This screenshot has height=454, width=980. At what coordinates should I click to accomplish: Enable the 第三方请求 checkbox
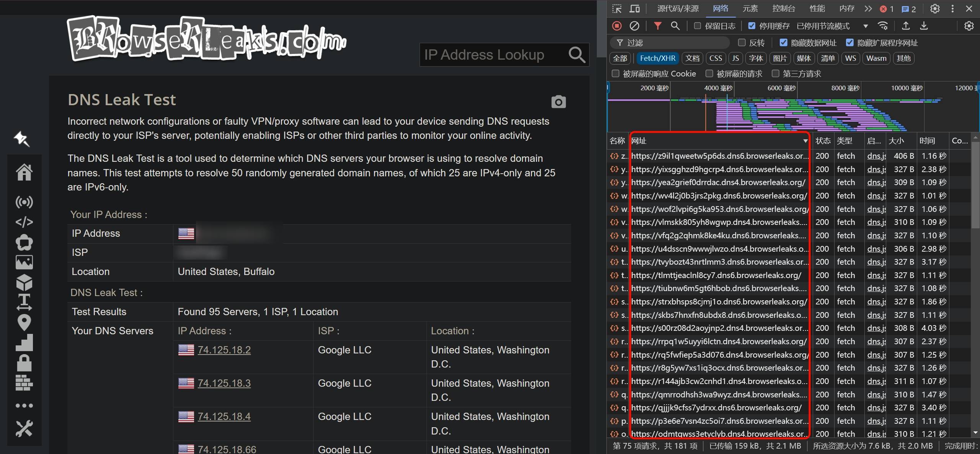776,73
